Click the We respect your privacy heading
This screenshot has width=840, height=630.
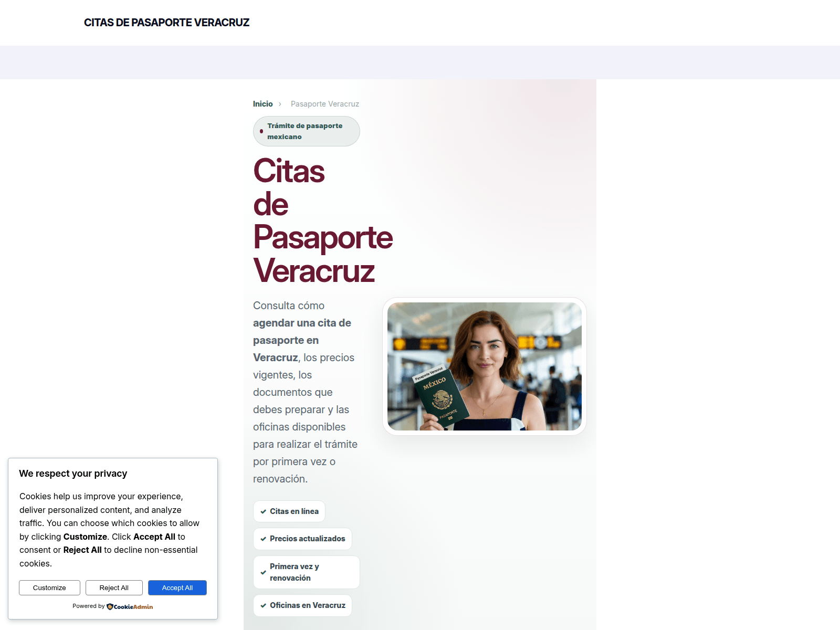(73, 474)
